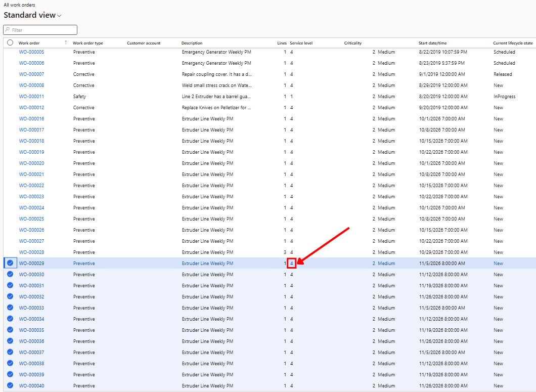Click the Criticality column header
The width and height of the screenshot is (536, 392).
[353, 43]
